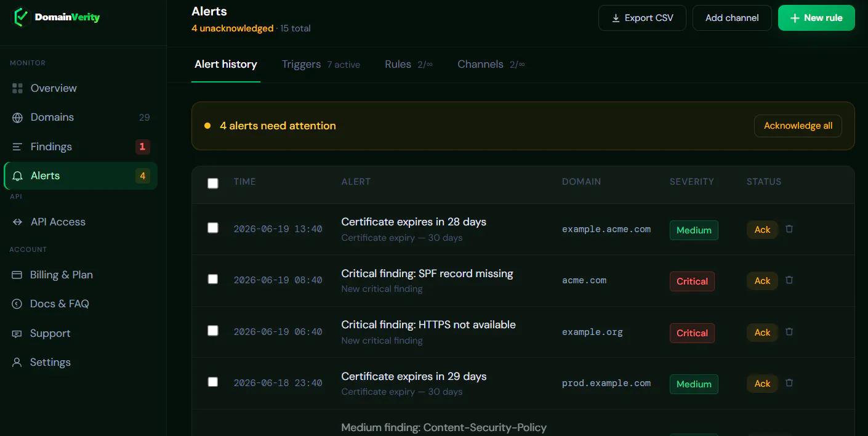Click the Export CSV button
The image size is (868, 436).
[642, 18]
